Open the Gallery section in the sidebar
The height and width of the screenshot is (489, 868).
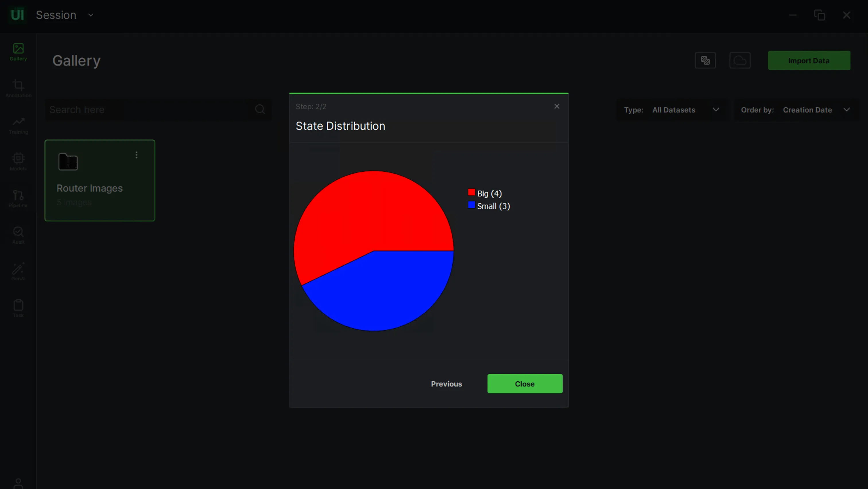[x=18, y=52]
